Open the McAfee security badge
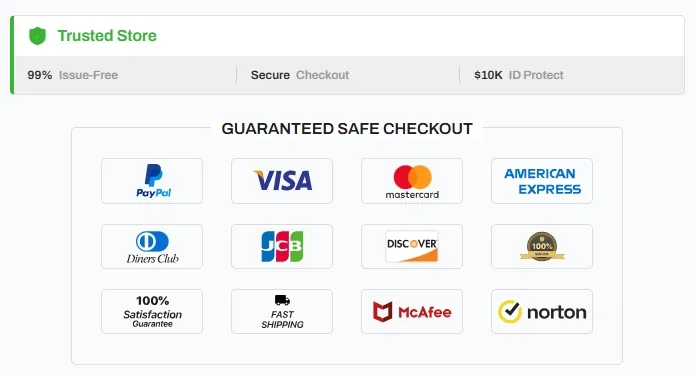This screenshot has width=696, height=376. click(412, 312)
